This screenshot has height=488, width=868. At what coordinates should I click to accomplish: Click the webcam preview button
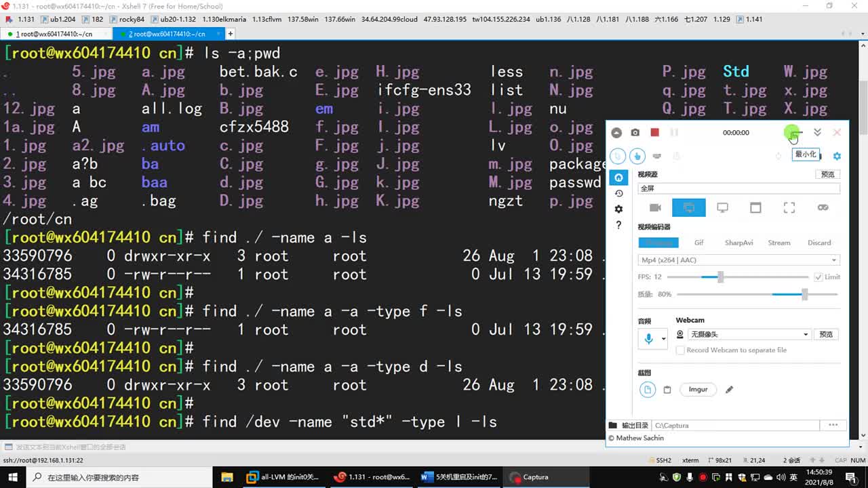point(826,334)
